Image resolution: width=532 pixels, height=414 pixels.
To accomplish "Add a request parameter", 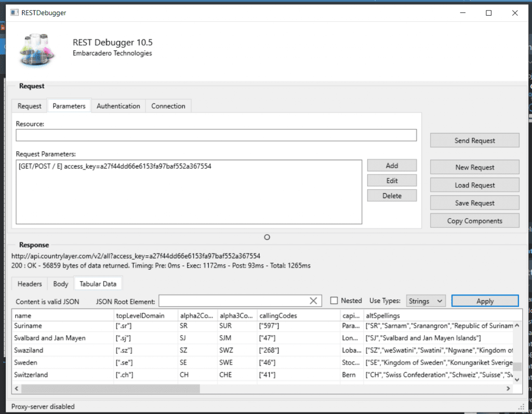I will [392, 166].
